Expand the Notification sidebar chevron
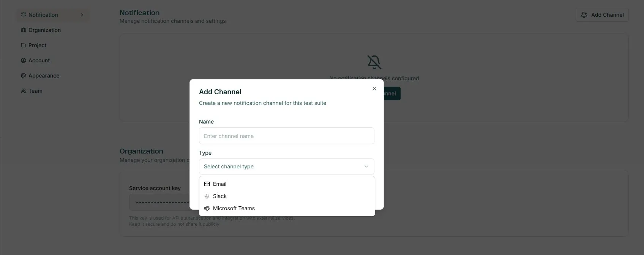Screen dimensions: 644x255 tap(82, 15)
